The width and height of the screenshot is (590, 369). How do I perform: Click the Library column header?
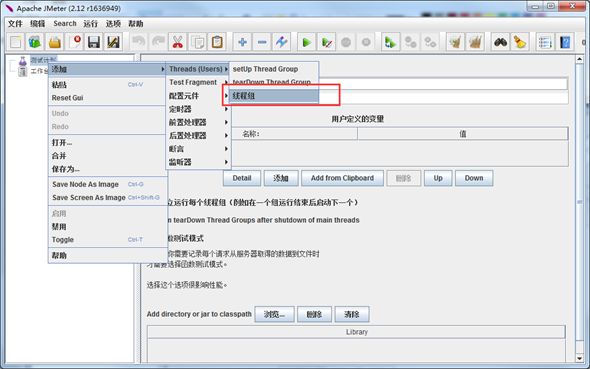click(x=356, y=332)
